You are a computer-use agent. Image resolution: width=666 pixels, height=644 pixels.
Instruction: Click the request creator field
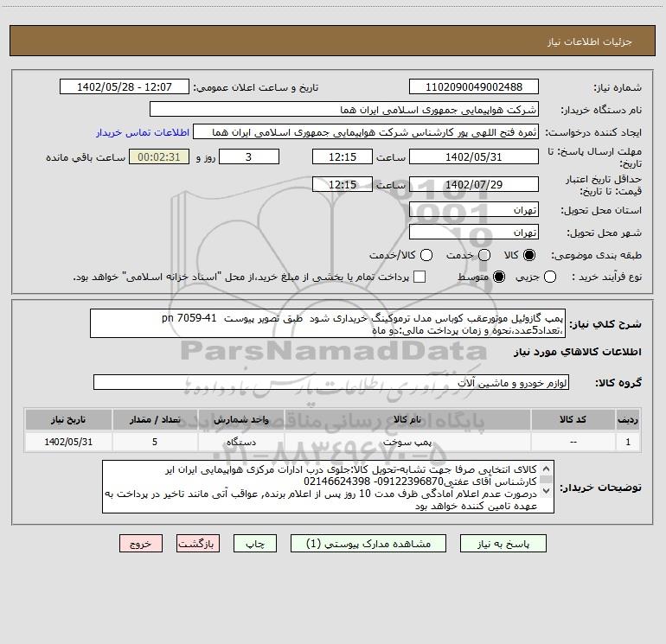(x=366, y=132)
